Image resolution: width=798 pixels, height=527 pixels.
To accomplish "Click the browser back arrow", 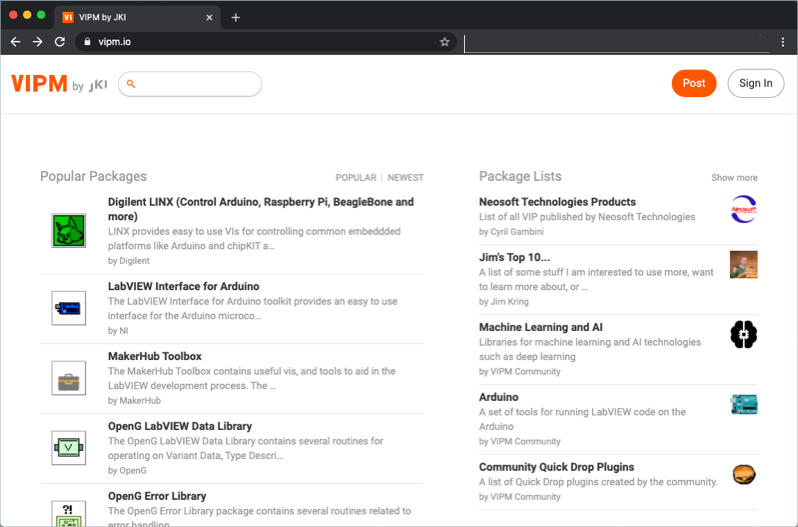I will tap(15, 42).
